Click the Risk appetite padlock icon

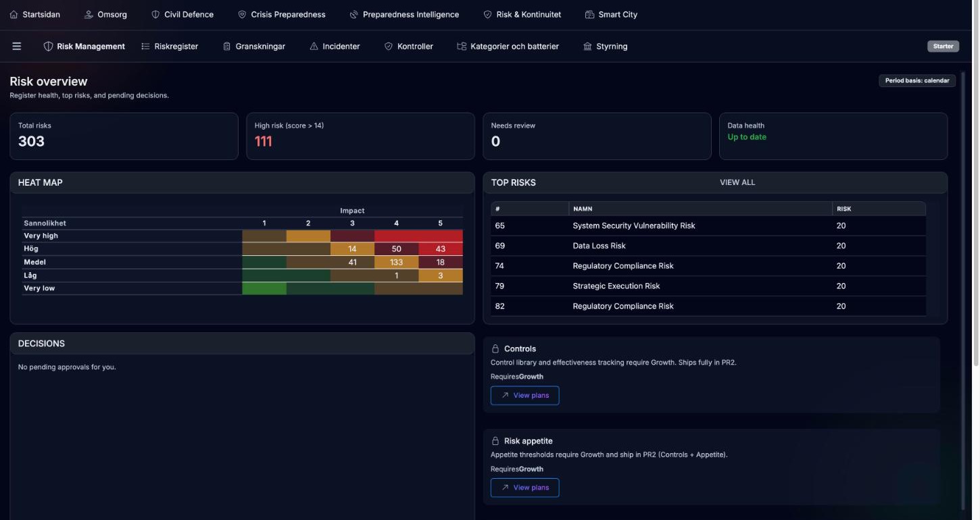(495, 441)
